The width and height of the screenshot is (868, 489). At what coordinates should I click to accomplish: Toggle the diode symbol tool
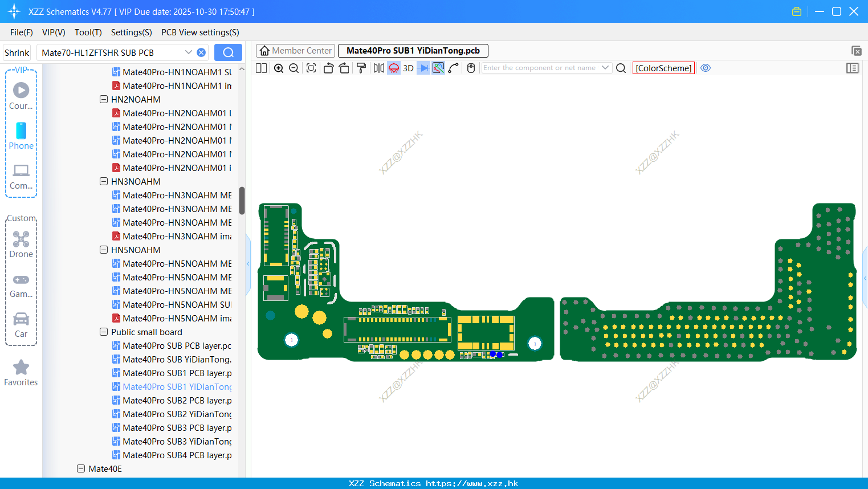point(423,68)
